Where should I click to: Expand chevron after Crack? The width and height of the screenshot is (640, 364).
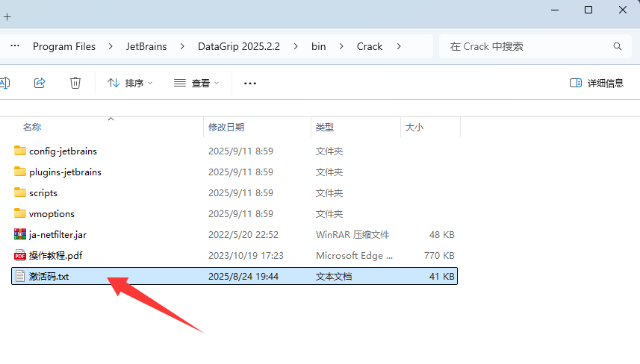[x=398, y=46]
